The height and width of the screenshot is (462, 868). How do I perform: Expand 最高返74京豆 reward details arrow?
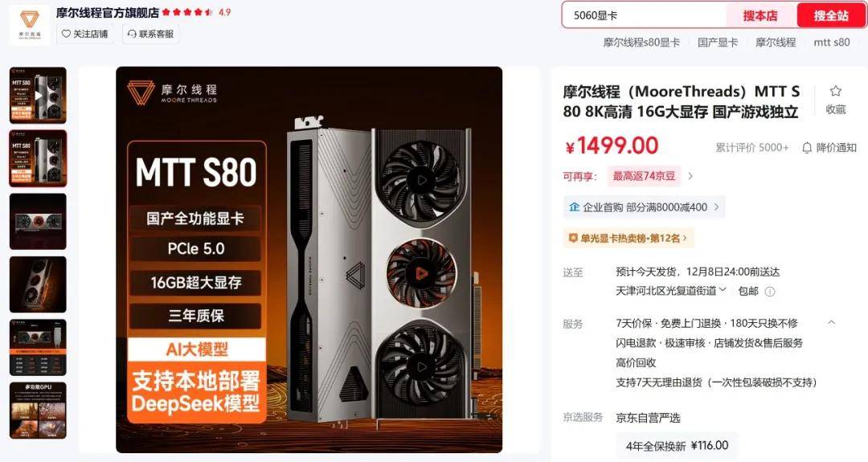point(690,176)
